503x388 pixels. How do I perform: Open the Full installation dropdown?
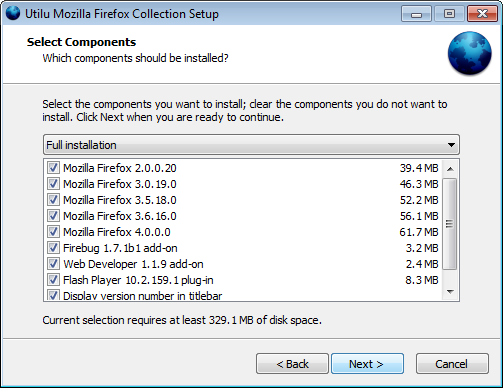tap(251, 145)
